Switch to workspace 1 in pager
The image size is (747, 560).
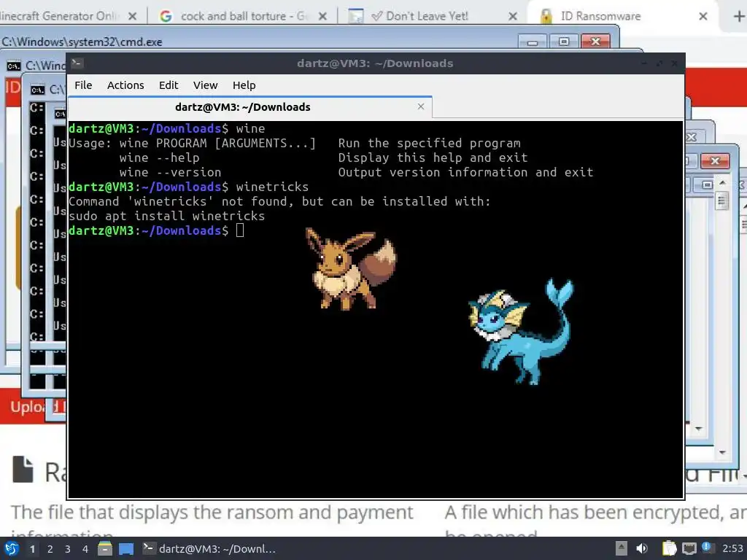(32, 549)
